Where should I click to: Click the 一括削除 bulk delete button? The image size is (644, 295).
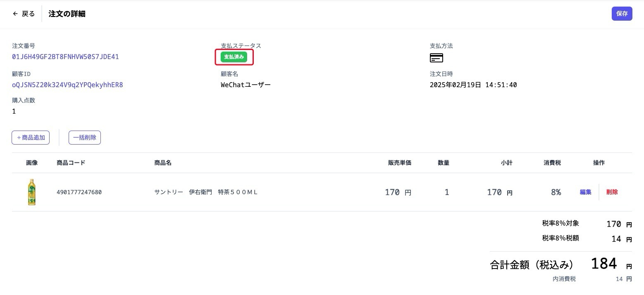[84, 138]
